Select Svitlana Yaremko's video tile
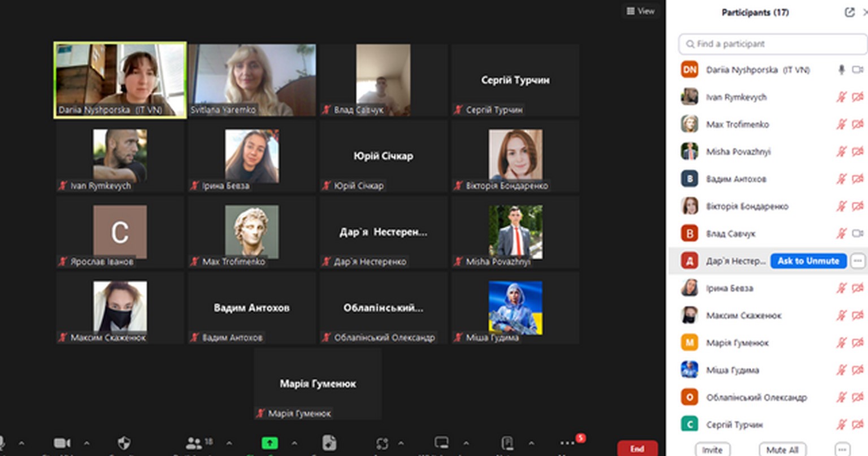Screen dimensions: 868x456 click(x=252, y=80)
